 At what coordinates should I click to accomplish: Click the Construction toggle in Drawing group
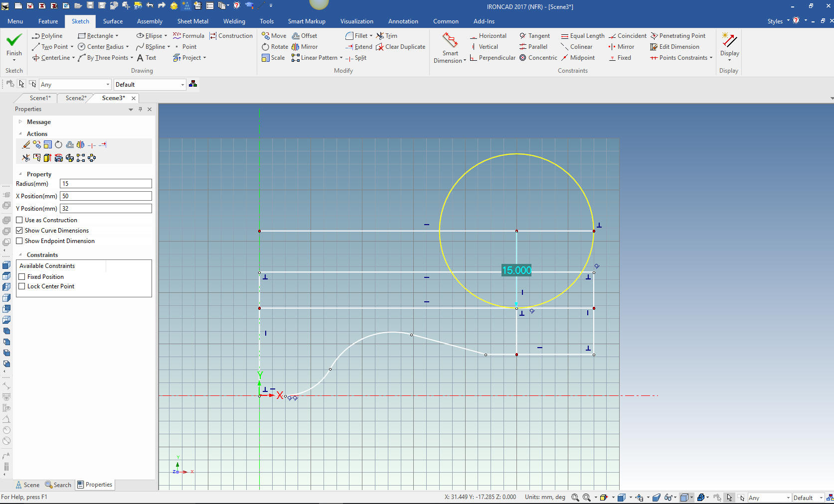231,36
